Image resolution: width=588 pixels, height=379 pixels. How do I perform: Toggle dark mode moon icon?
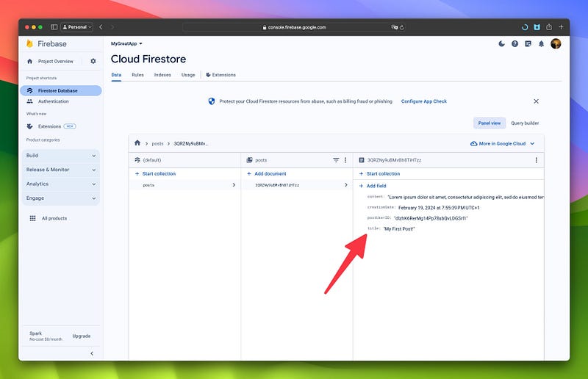click(x=501, y=44)
